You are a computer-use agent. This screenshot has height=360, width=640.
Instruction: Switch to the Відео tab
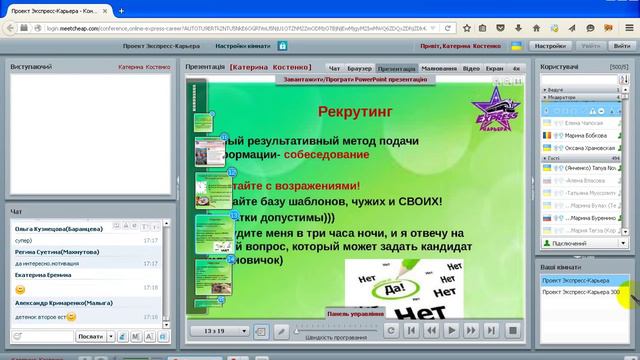tap(471, 69)
